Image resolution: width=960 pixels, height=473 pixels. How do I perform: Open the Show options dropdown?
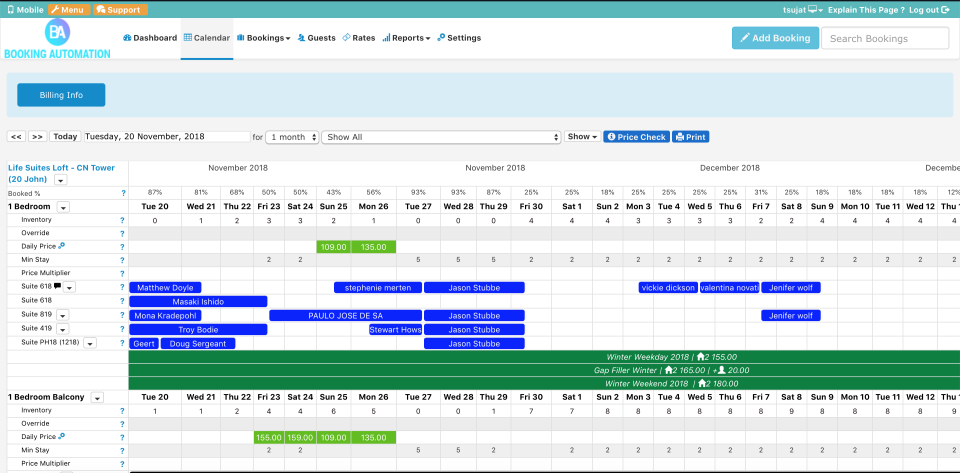(582, 137)
